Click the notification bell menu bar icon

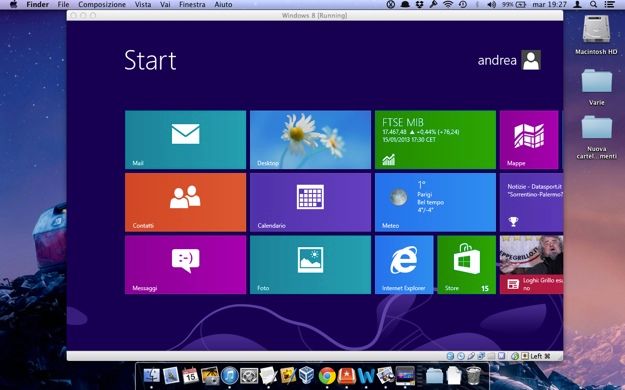coord(405,4)
